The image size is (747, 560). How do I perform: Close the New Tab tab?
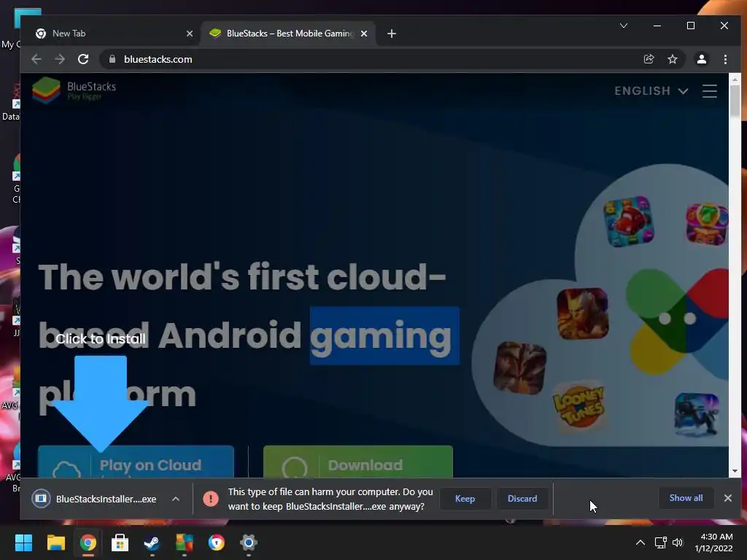[190, 34]
